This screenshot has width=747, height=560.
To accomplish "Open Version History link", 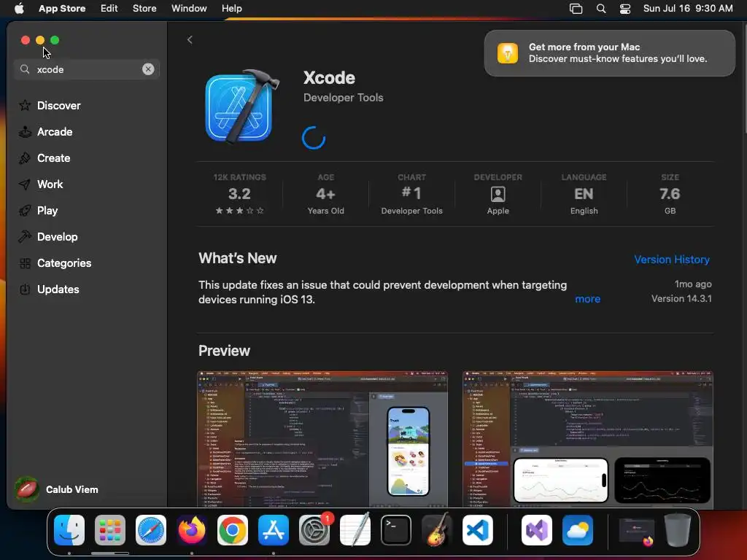I will tap(672, 260).
